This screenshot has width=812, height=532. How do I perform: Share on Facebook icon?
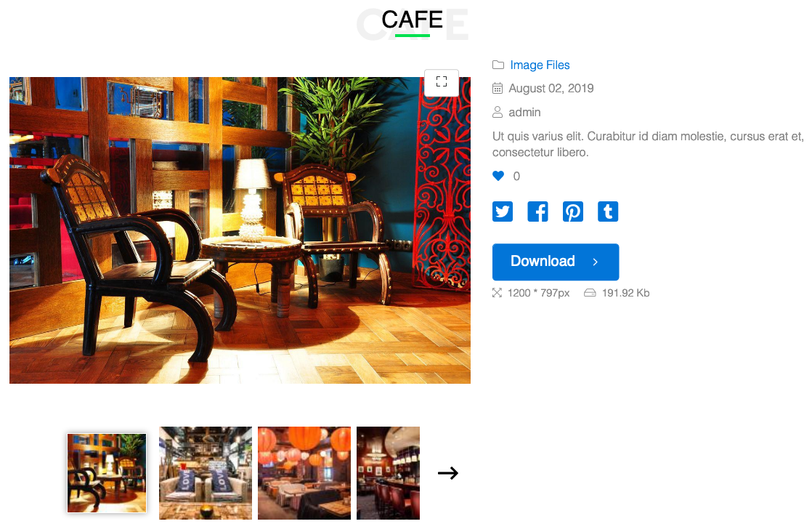click(x=537, y=211)
